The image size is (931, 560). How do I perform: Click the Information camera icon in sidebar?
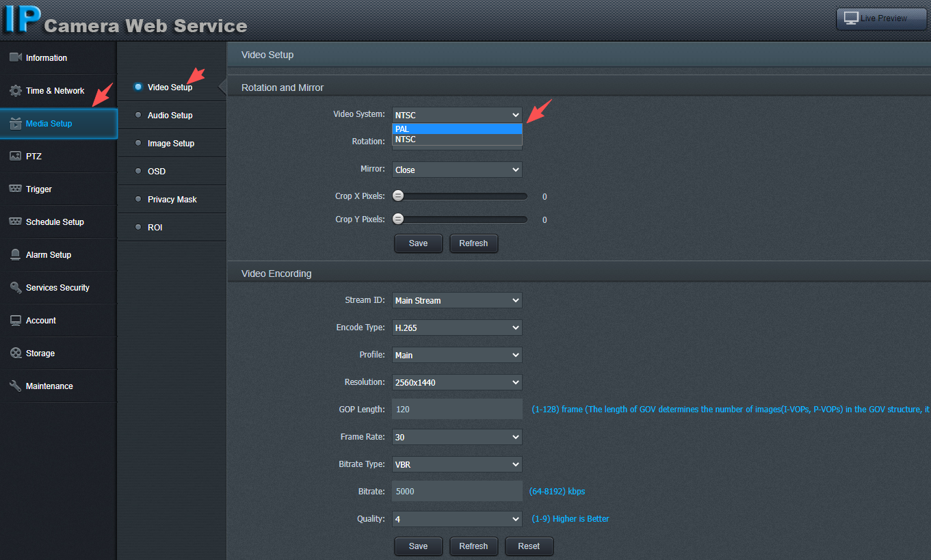(x=16, y=57)
